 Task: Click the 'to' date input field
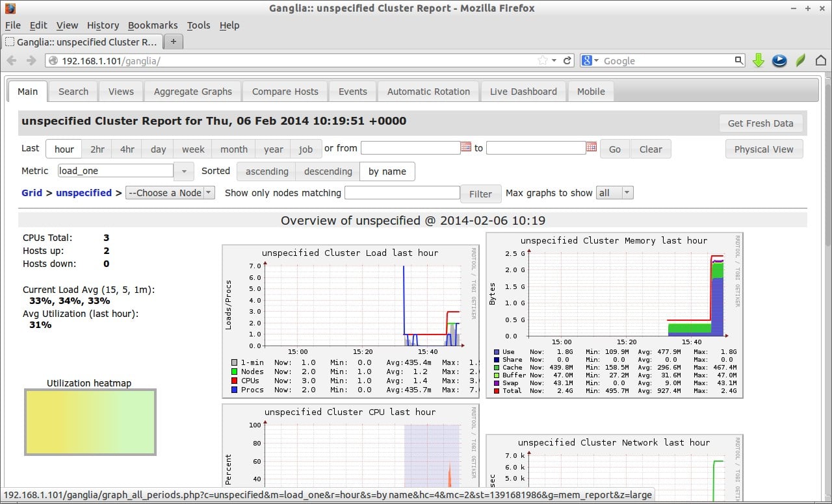pyautogui.click(x=536, y=147)
